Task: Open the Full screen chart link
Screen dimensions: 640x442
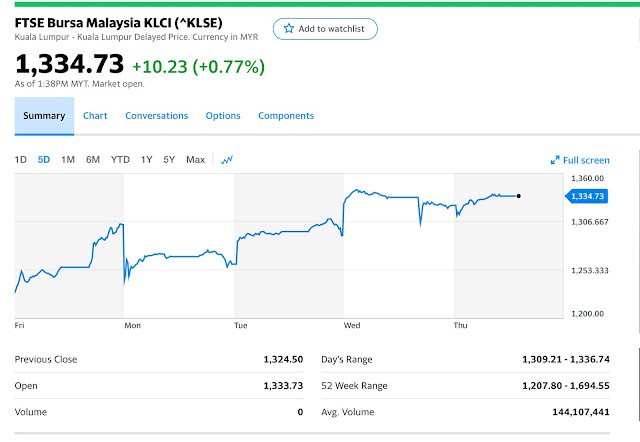Action: (580, 160)
